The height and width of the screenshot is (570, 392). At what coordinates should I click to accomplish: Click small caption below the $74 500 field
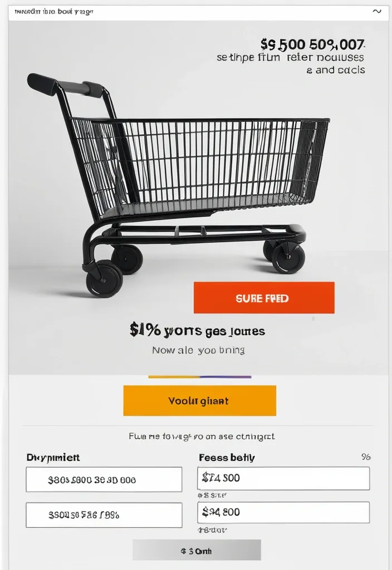212,495
